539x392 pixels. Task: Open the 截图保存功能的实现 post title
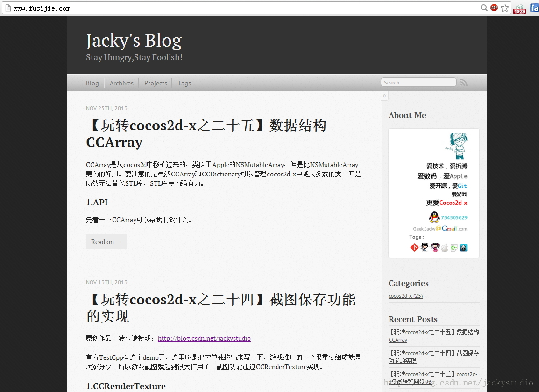point(220,308)
